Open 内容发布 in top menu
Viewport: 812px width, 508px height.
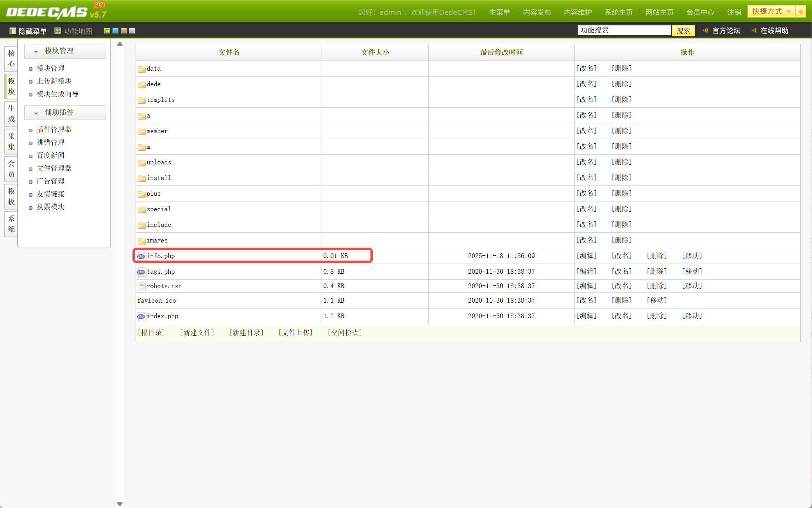point(537,12)
